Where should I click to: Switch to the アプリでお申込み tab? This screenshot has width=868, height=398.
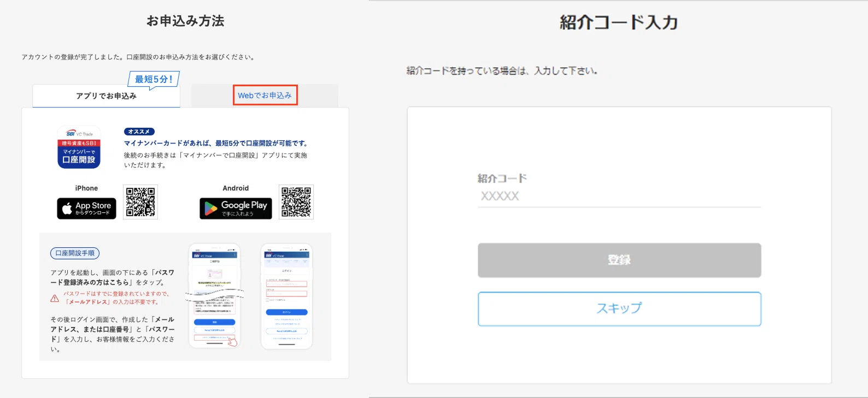106,96
